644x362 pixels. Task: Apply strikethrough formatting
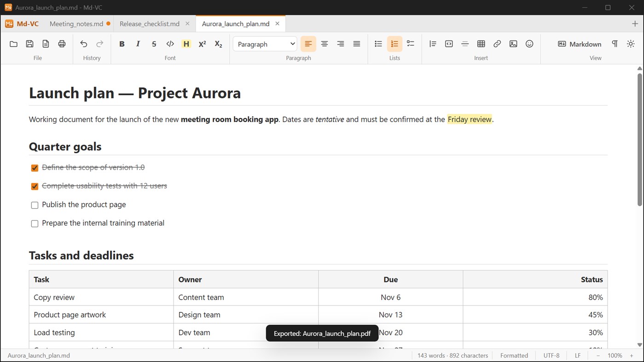click(x=154, y=44)
